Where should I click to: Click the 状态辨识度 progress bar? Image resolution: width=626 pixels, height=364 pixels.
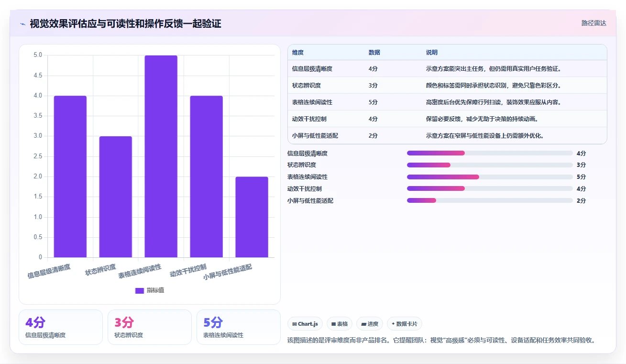point(490,165)
